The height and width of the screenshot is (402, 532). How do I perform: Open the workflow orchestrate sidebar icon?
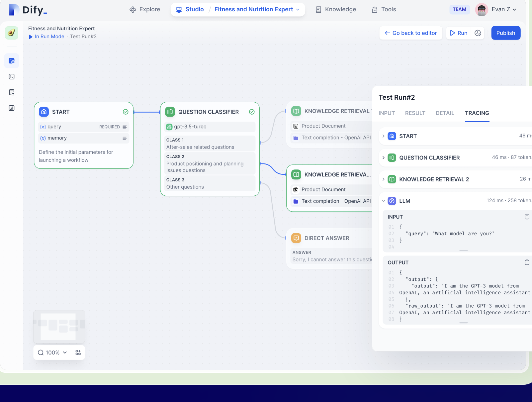click(12, 61)
